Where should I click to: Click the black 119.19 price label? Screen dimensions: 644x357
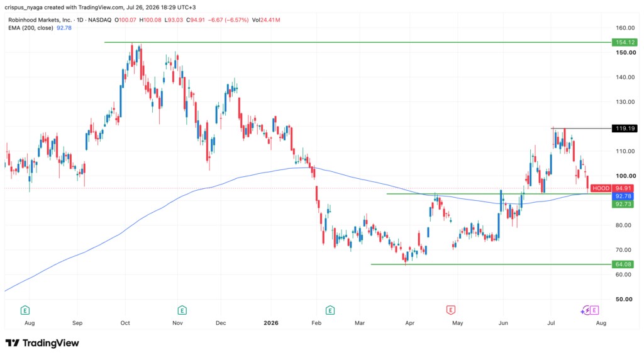click(625, 128)
